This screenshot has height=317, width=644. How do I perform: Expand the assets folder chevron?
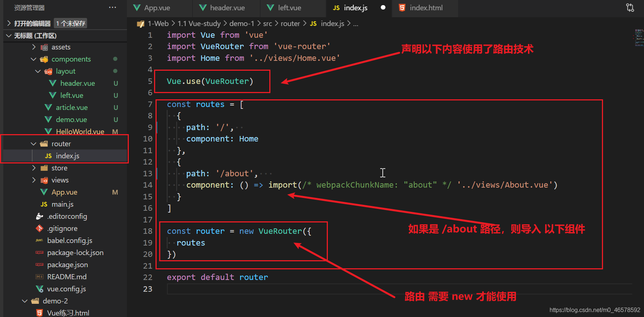[x=34, y=47]
